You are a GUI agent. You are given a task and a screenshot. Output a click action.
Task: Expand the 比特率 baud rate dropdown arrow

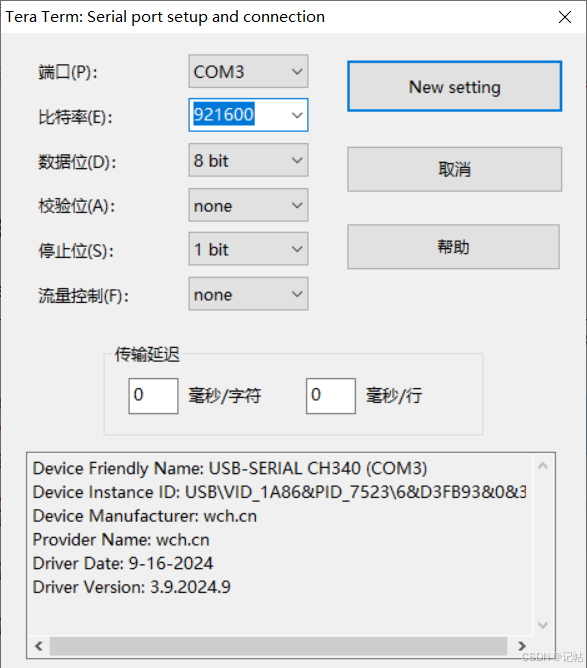point(297,115)
